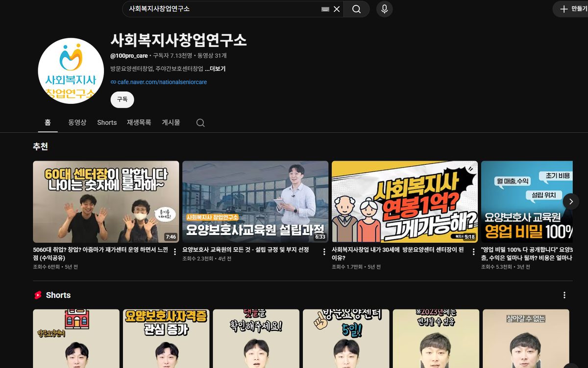This screenshot has width=588, height=368.
Task: Click the search magnifier button
Action: tap(356, 9)
